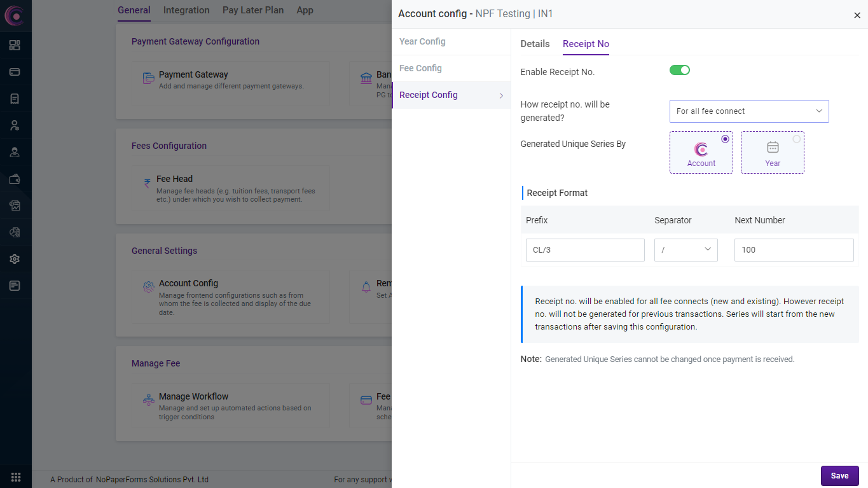Click the Save button
The height and width of the screenshot is (488, 868).
(x=839, y=476)
